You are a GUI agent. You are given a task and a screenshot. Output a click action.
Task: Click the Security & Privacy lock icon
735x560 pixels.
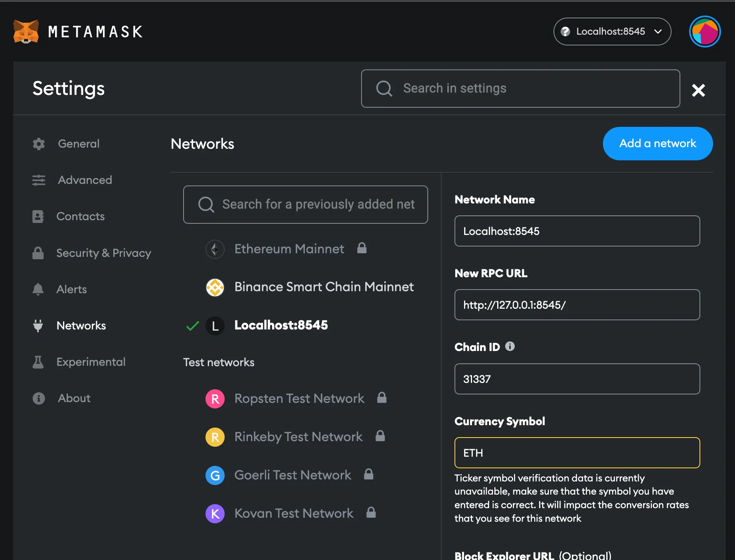point(38,253)
